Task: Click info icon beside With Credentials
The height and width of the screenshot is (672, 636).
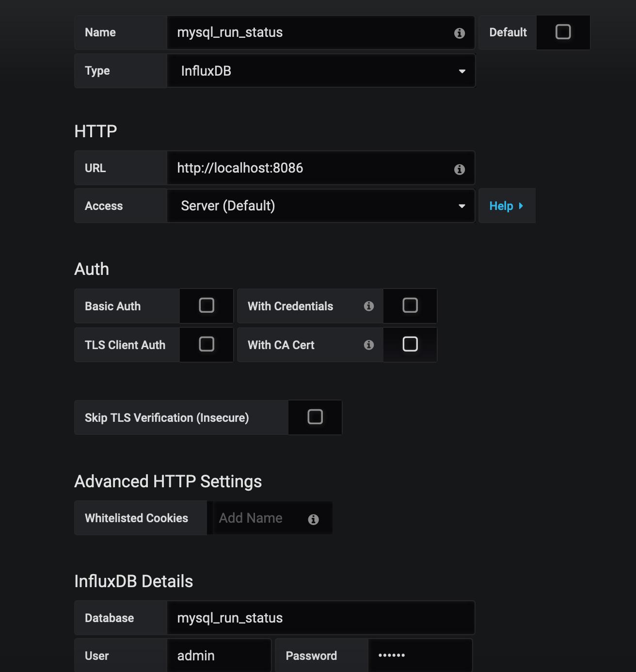Action: 369,306
